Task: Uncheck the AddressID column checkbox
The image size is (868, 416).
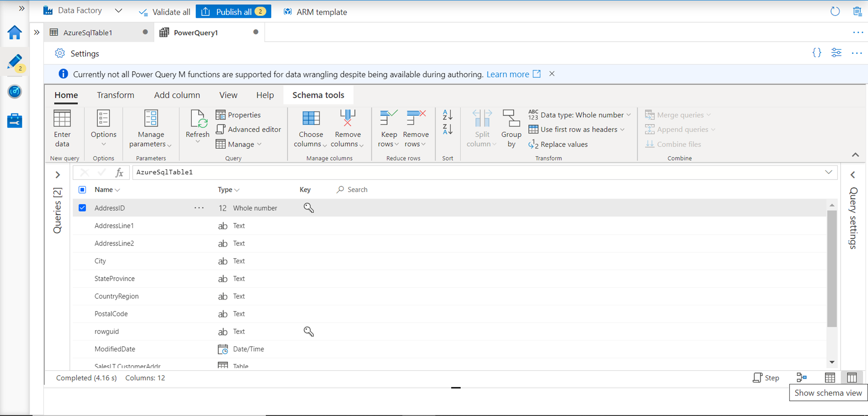Action: click(x=82, y=208)
